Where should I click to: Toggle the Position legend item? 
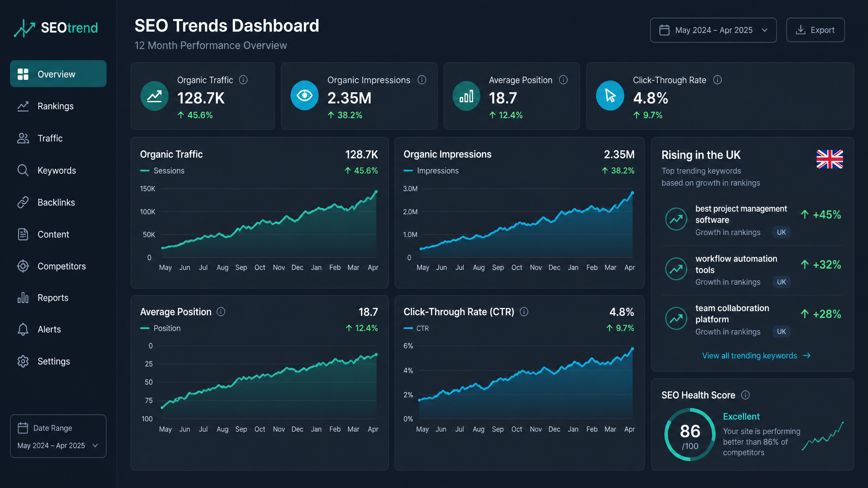tap(160, 328)
